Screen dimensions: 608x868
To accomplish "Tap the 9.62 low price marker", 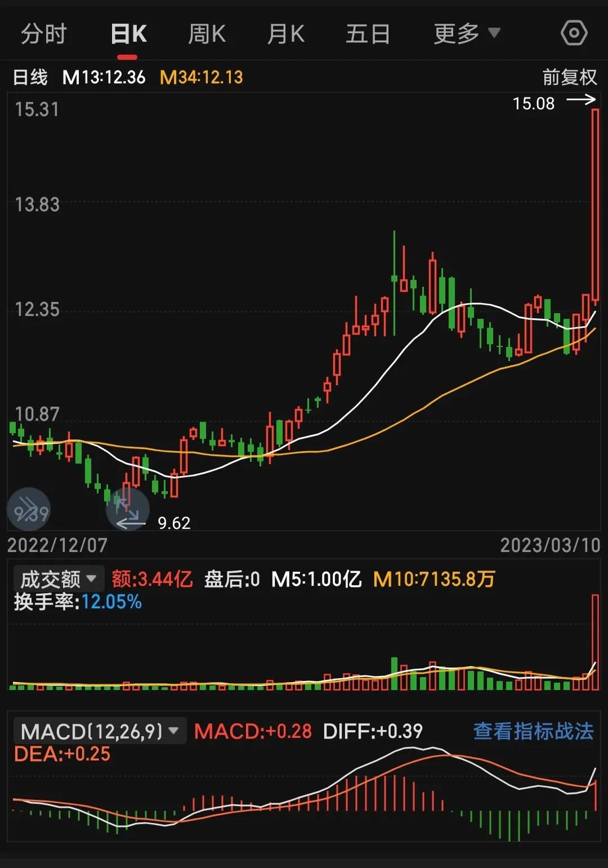I will (x=174, y=523).
